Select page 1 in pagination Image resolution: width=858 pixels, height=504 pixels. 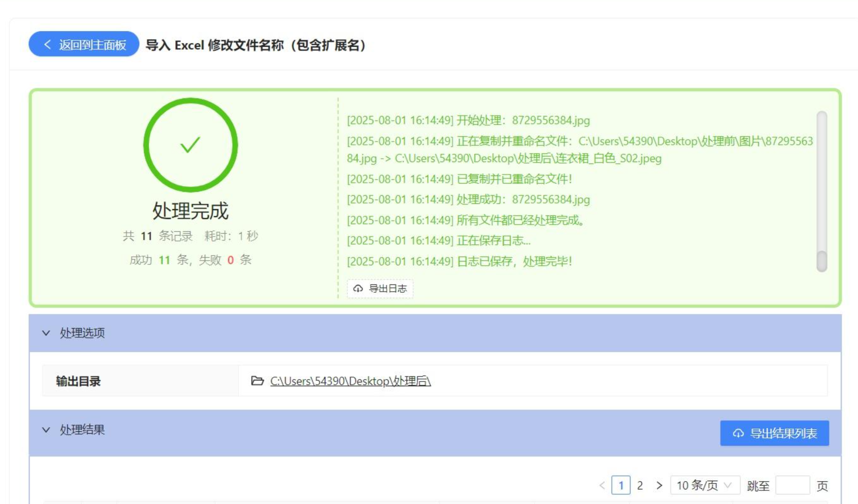[621, 485]
